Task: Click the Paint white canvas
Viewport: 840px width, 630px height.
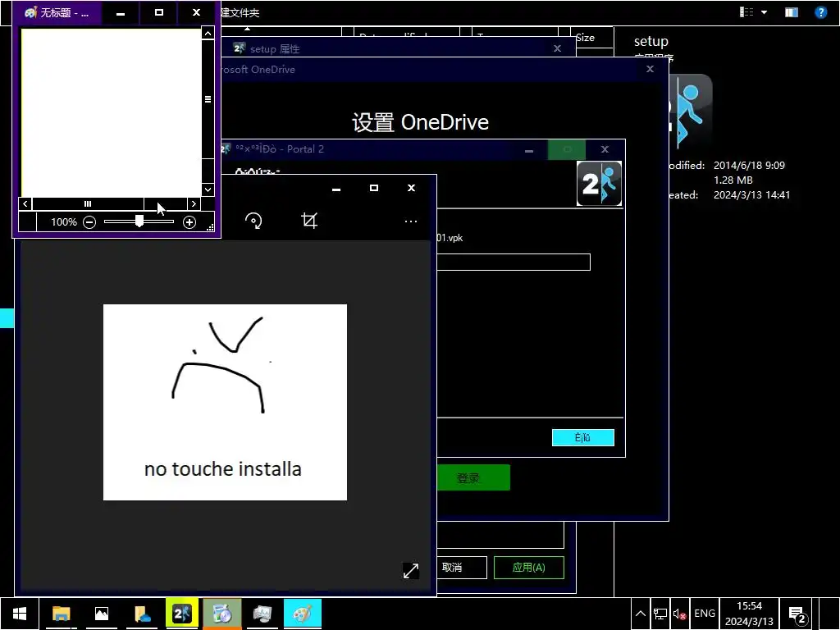Action: (111, 112)
